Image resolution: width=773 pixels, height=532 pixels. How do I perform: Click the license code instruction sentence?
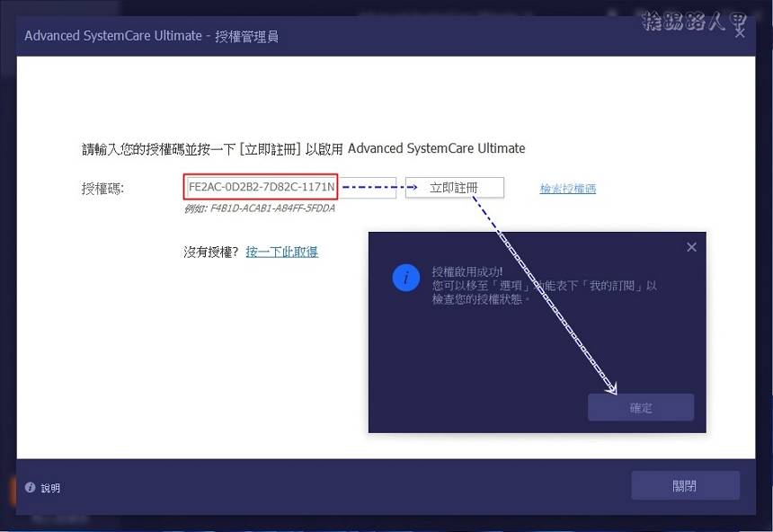303,148
